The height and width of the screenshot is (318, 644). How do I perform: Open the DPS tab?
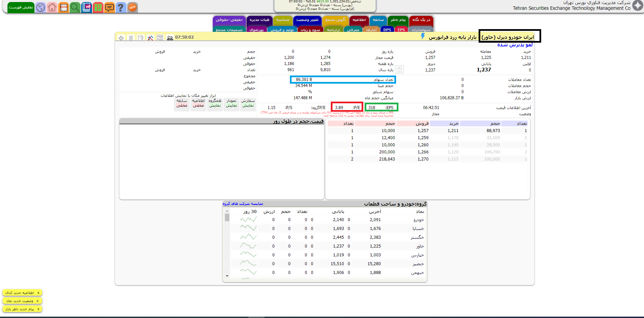[x=387, y=30]
